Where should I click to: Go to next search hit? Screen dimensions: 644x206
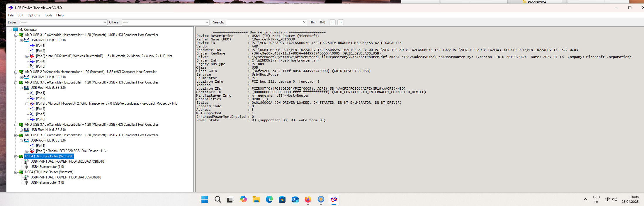(340, 22)
